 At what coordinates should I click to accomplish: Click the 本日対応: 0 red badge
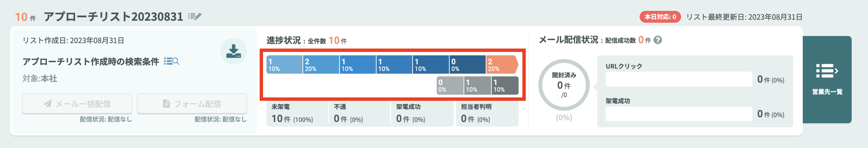[660, 17]
